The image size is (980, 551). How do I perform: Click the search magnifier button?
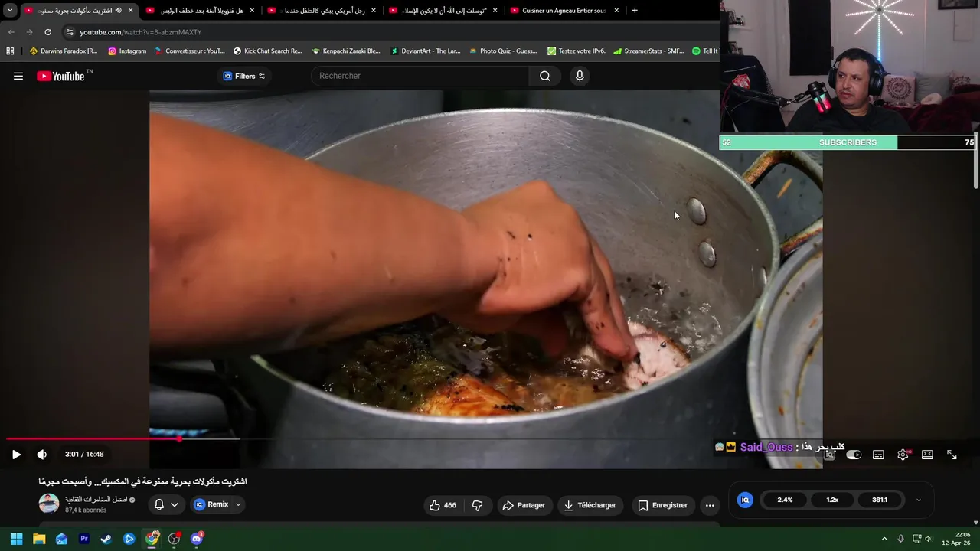[544, 76]
